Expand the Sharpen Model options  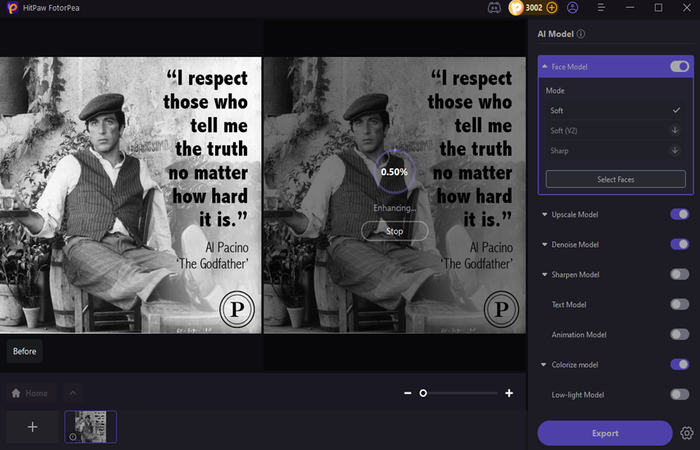[544, 274]
